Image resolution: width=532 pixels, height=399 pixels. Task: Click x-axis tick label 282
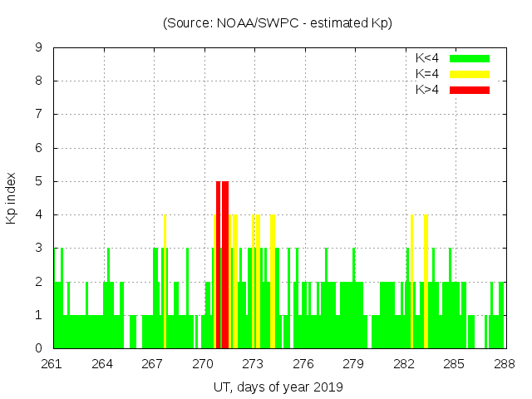tap(404, 364)
